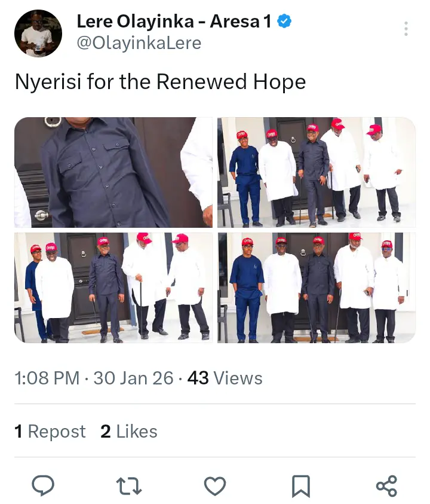This screenshot has height=504, width=430.
Task: Click the 30 Jan 26 date
Action: tap(134, 378)
